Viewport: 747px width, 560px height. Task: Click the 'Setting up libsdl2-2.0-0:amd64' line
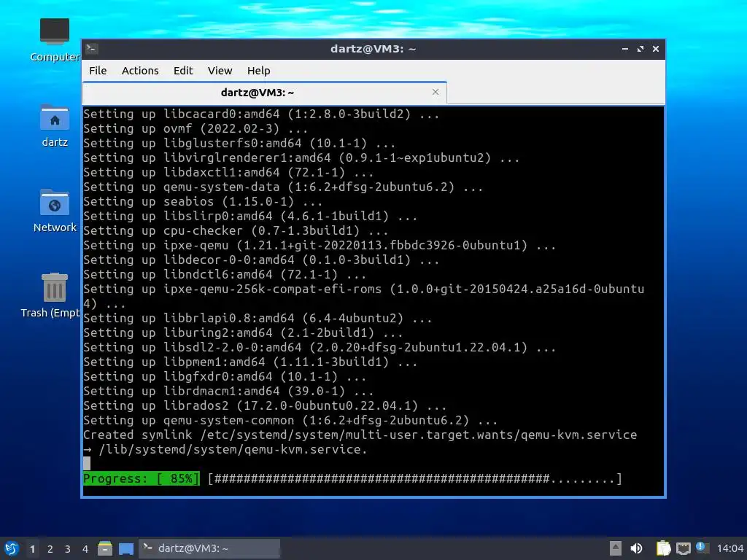[x=320, y=347]
